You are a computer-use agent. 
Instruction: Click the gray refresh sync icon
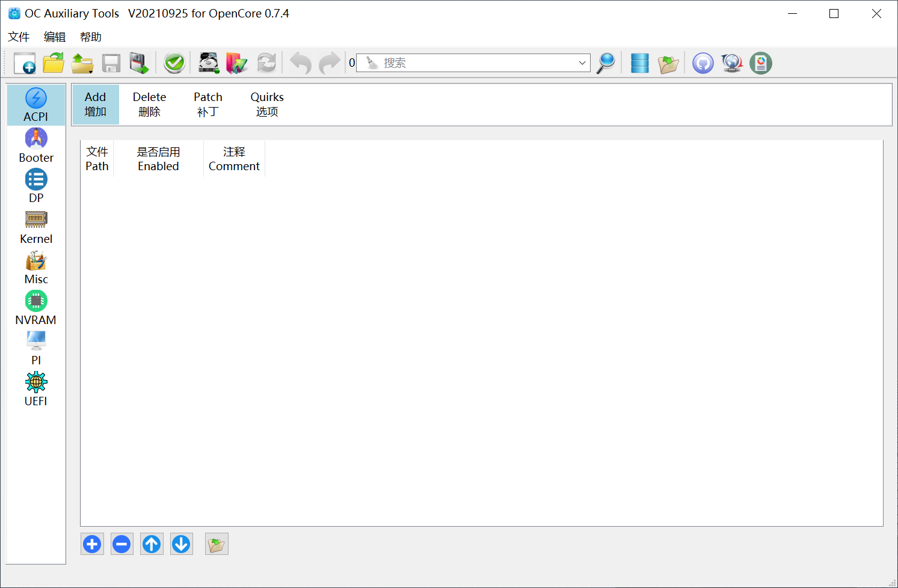click(266, 63)
